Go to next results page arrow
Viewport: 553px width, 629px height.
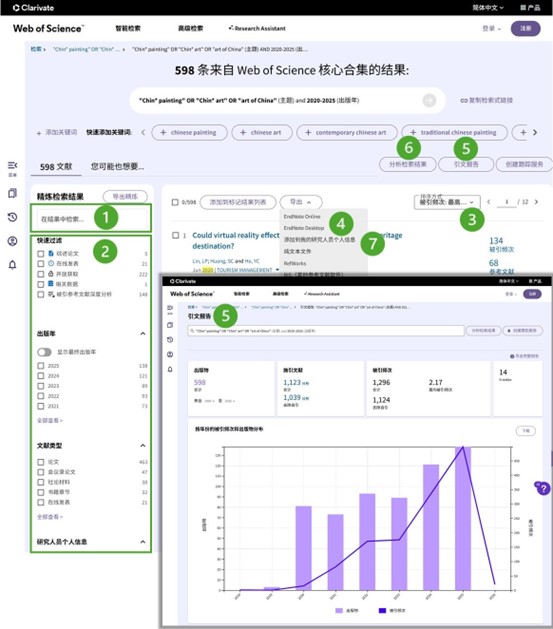pos(537,202)
